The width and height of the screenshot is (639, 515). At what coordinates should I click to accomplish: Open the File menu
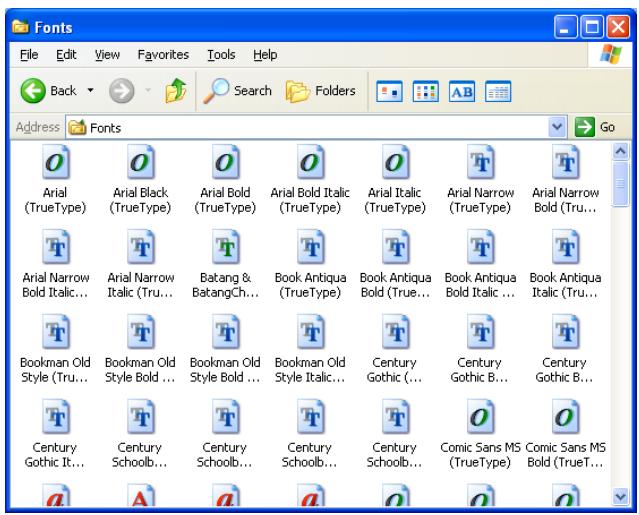29,55
